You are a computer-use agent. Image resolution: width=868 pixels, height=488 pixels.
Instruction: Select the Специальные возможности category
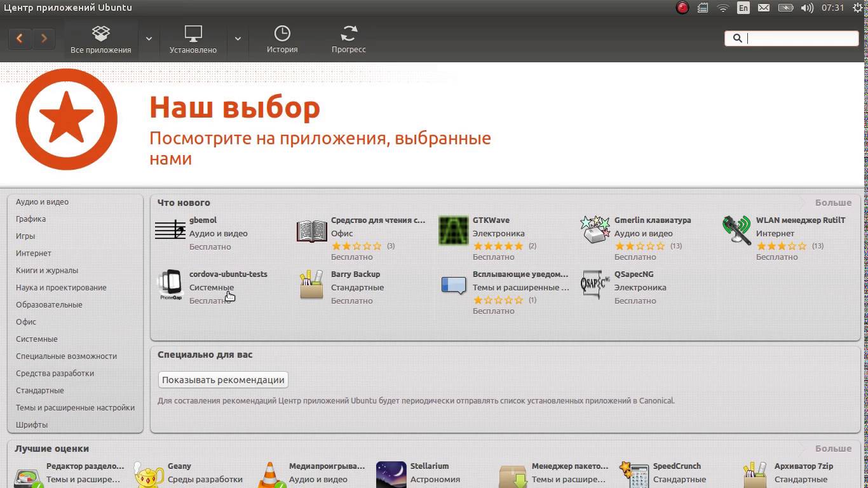click(x=66, y=356)
